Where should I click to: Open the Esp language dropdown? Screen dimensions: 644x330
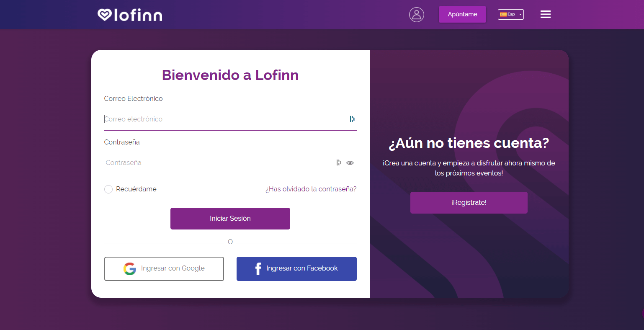511,14
